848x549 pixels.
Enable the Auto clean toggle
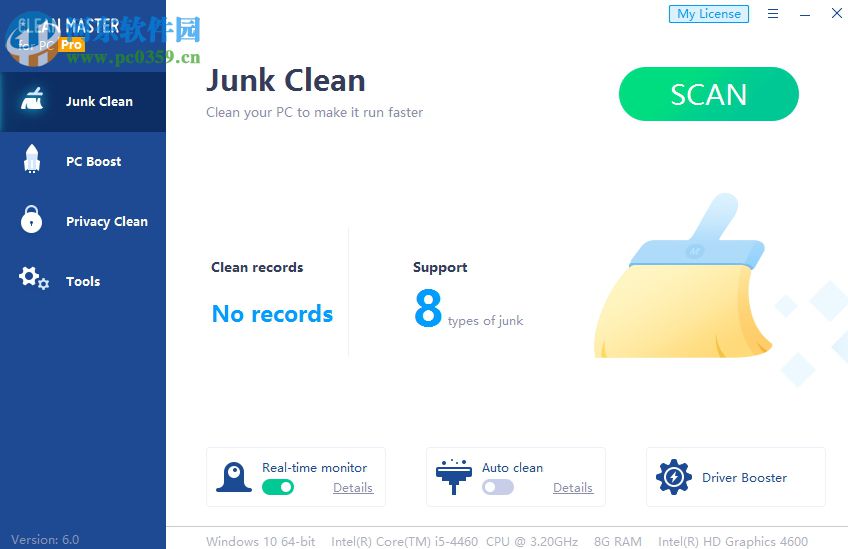pyautogui.click(x=498, y=487)
